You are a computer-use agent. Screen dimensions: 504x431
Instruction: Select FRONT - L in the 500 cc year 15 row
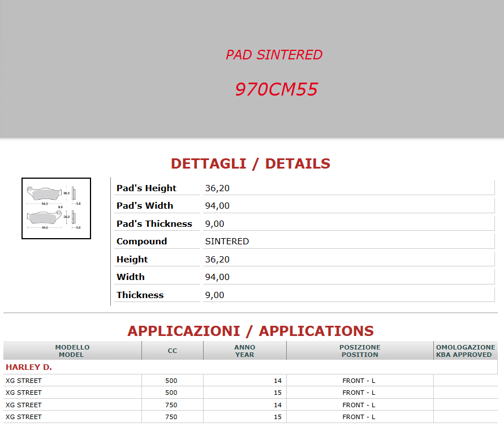(359, 393)
